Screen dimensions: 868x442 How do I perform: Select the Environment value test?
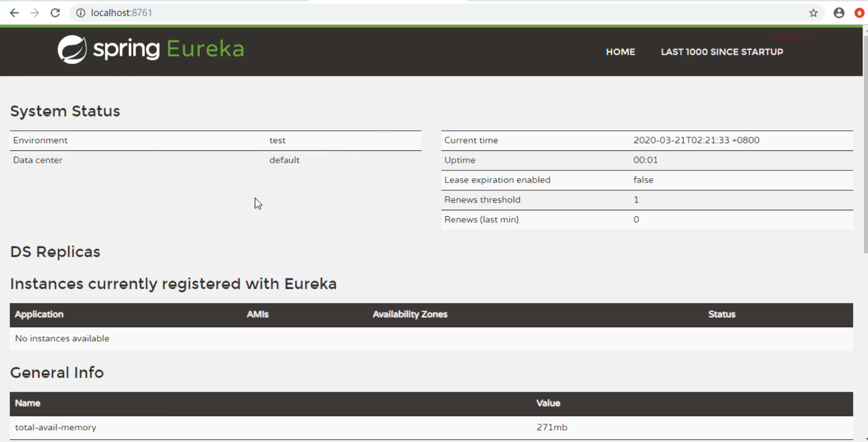(x=278, y=140)
